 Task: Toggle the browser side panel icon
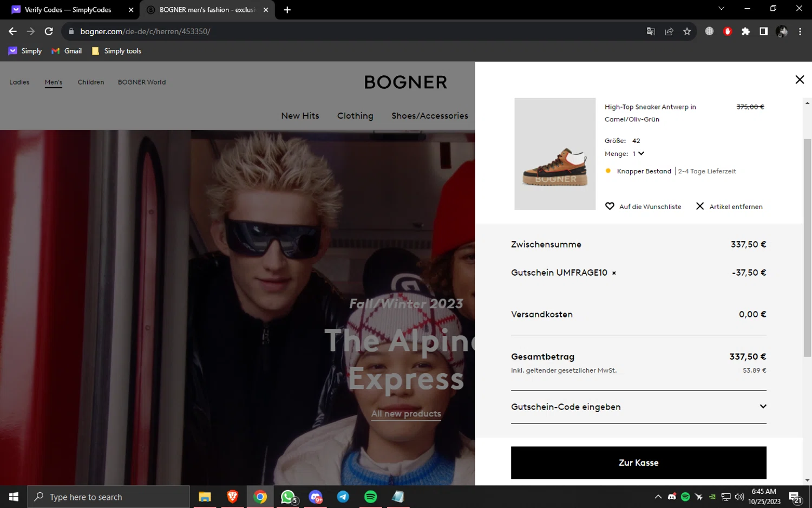[763, 31]
